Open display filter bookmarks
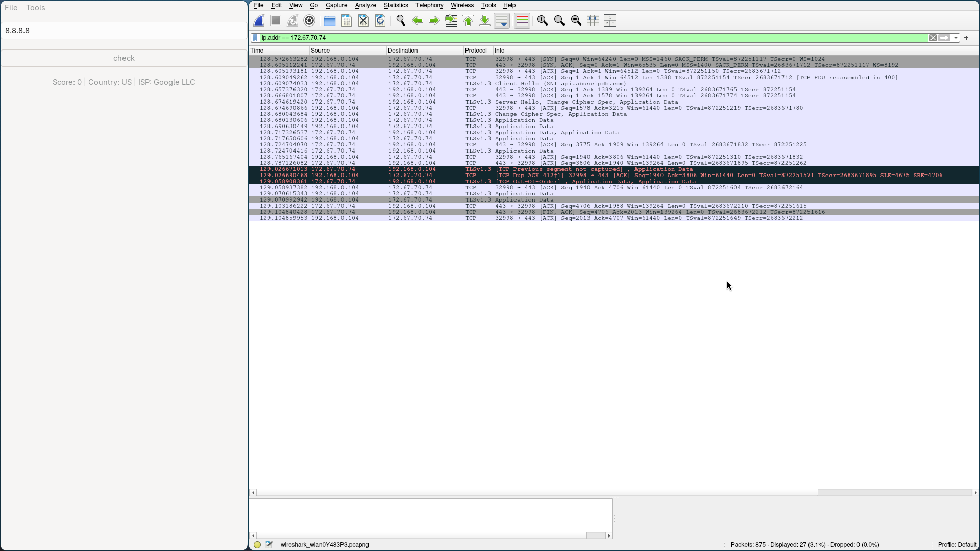The height and width of the screenshot is (551, 980). pos(255,38)
